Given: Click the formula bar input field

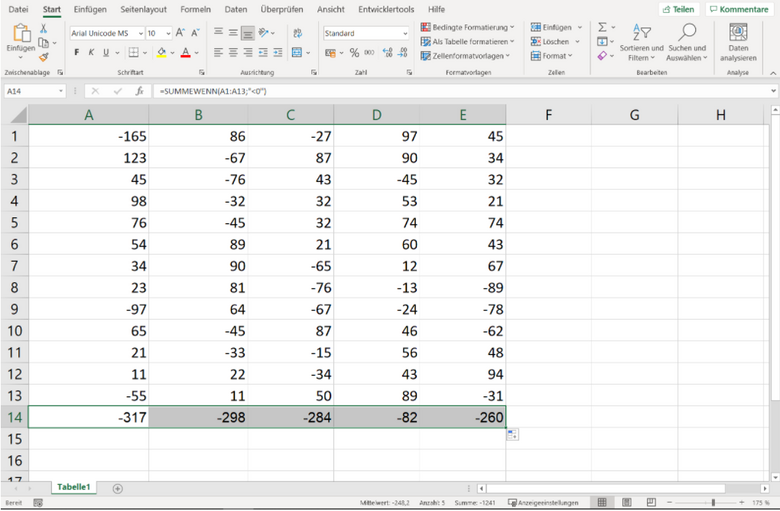Looking at the screenshot, I should click(461, 91).
